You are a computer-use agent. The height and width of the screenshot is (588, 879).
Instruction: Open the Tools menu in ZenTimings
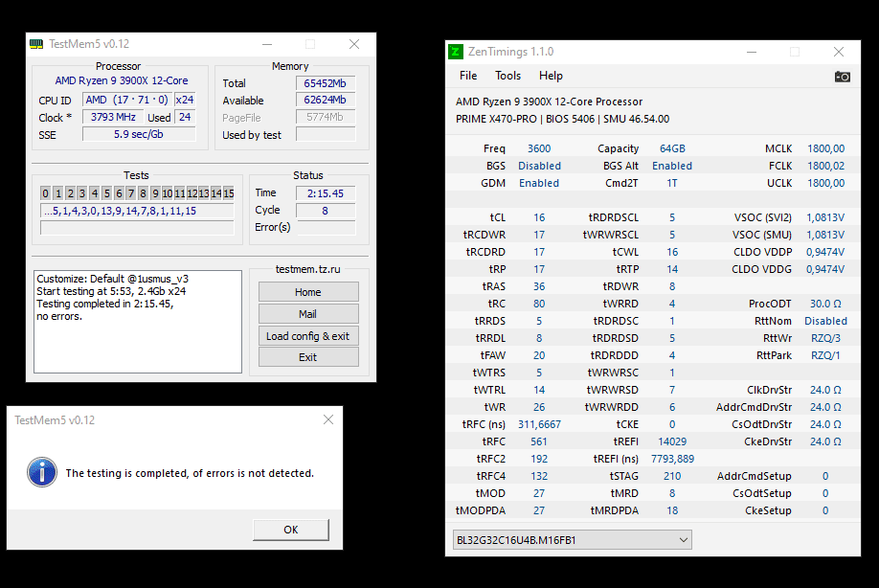(x=507, y=76)
